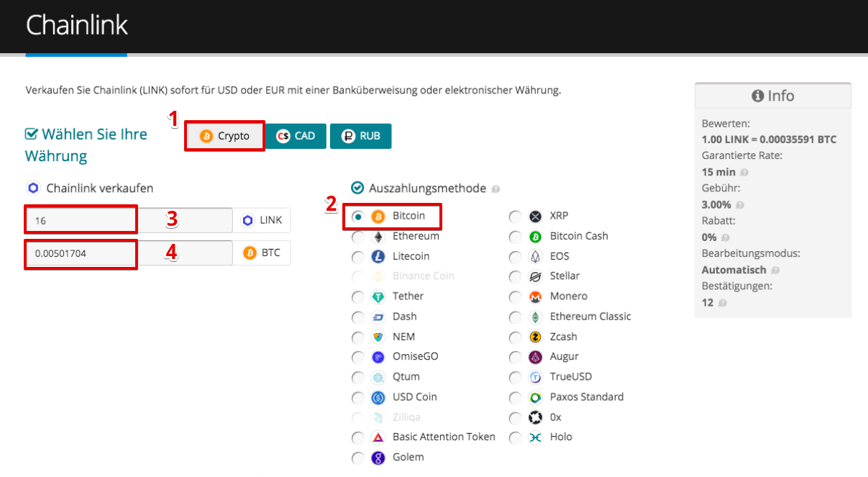The width and height of the screenshot is (868, 477).
Task: Select the 0x radio button
Action: pos(515,417)
